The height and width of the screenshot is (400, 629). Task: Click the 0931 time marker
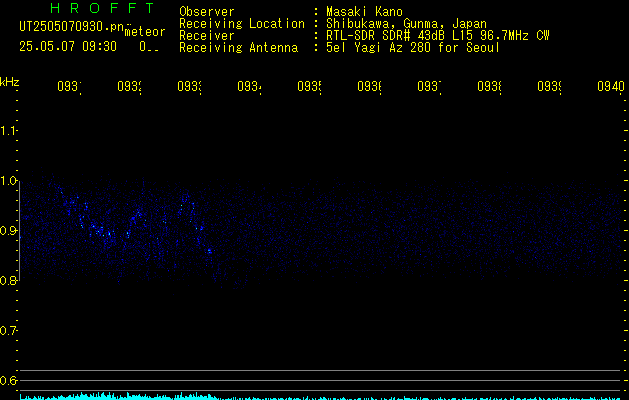(x=69, y=86)
